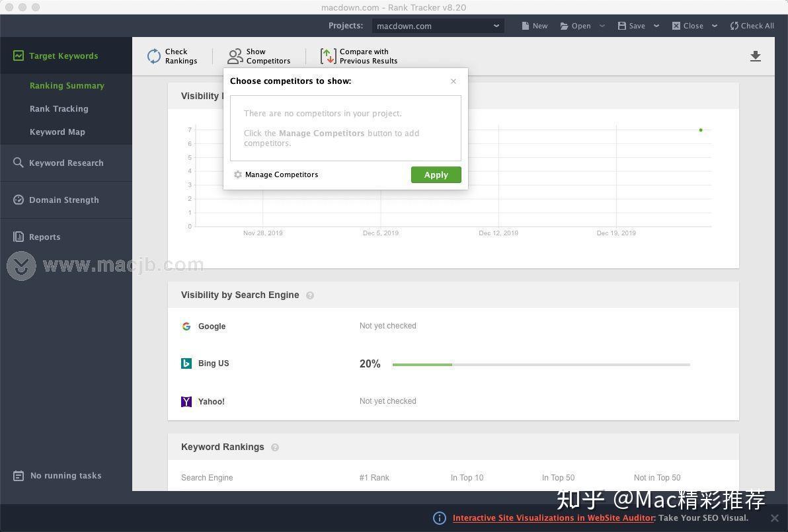Click the Save floppy disk icon
788x532 pixels.
click(621, 26)
